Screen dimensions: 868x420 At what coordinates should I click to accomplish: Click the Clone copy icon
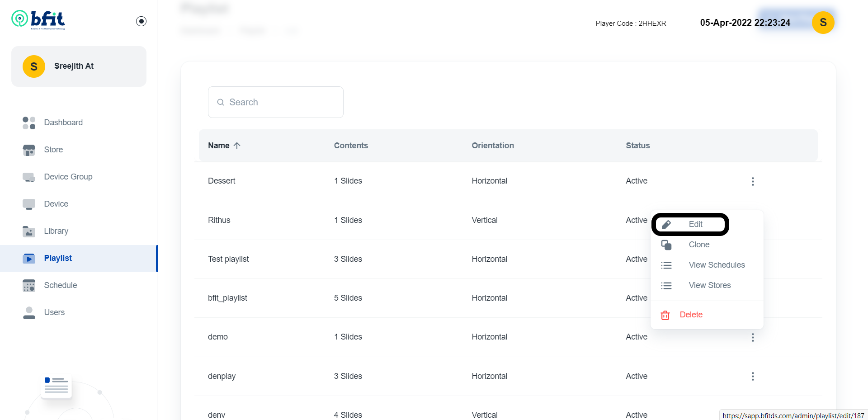pyautogui.click(x=666, y=245)
